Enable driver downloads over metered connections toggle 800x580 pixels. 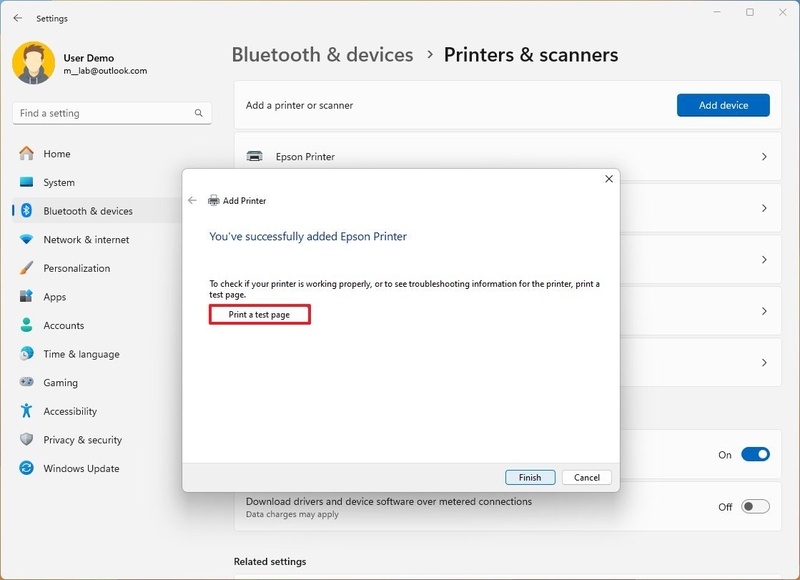point(755,506)
